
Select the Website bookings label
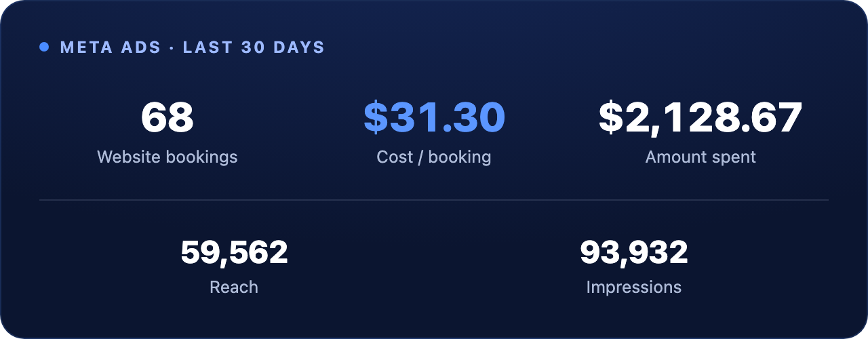click(x=167, y=157)
